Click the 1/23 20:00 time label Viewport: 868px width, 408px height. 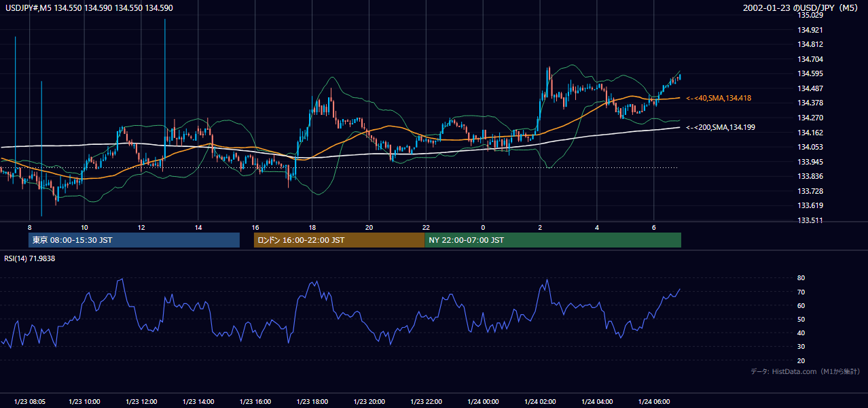(x=370, y=402)
